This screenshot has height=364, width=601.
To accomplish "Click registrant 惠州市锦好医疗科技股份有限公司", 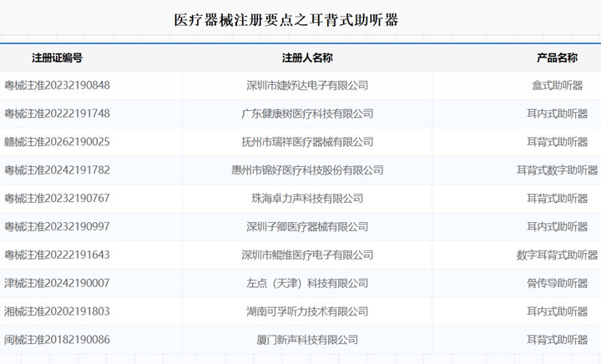I will point(307,169).
